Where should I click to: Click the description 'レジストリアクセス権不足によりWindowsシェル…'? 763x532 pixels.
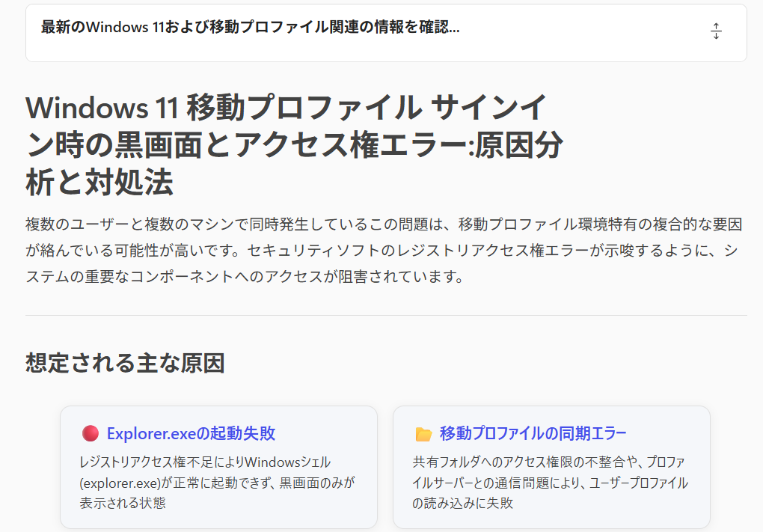coord(217,482)
